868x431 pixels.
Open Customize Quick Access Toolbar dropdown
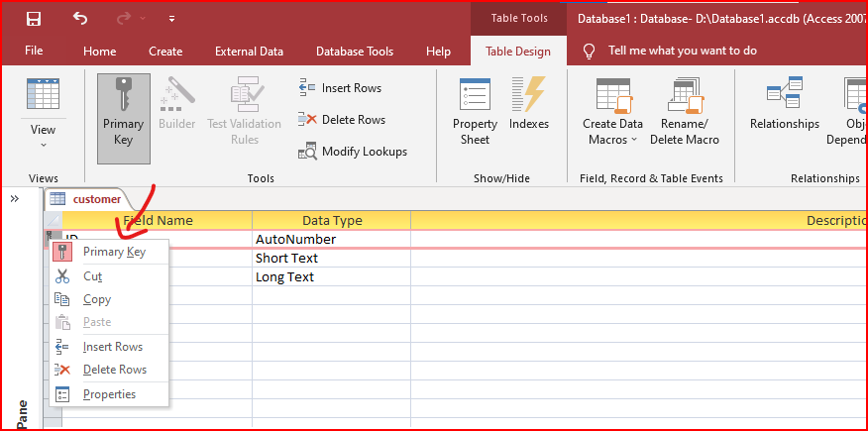(x=171, y=19)
